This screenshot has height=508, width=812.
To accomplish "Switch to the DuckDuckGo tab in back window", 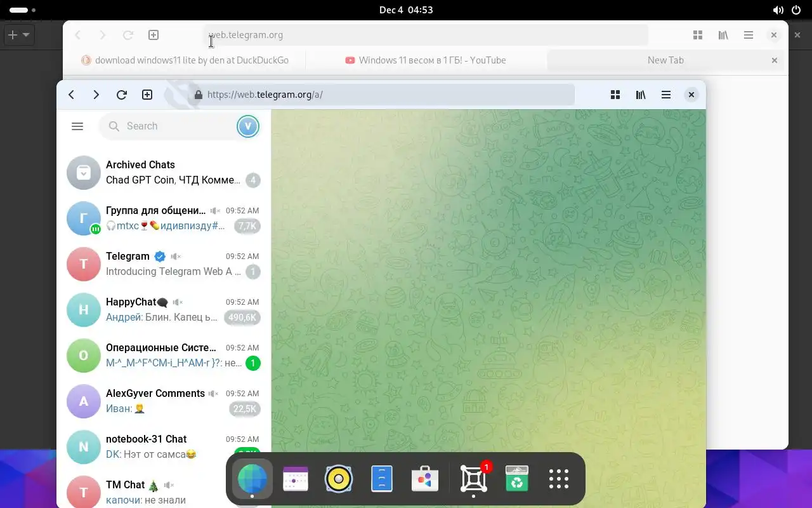I will pyautogui.click(x=185, y=60).
